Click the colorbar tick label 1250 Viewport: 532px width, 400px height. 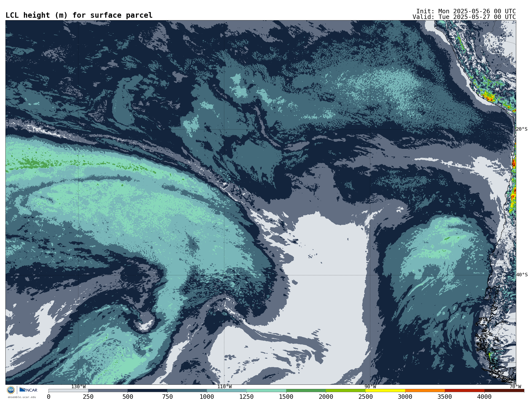[x=247, y=397]
